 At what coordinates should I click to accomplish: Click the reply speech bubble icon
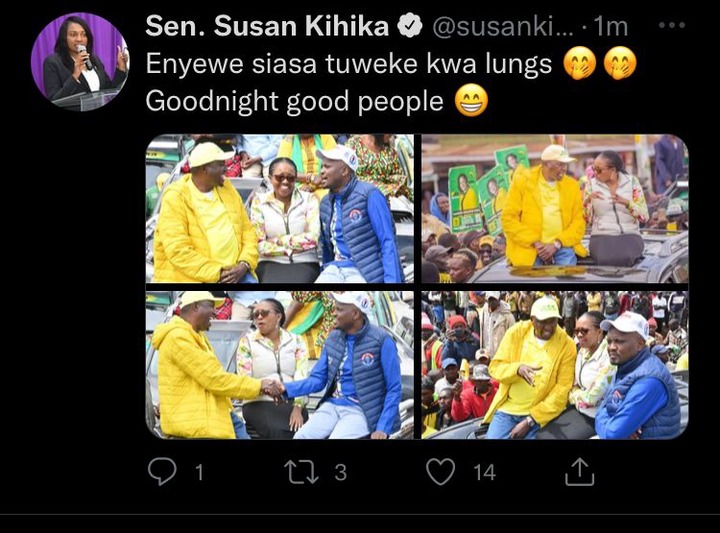tap(162, 471)
